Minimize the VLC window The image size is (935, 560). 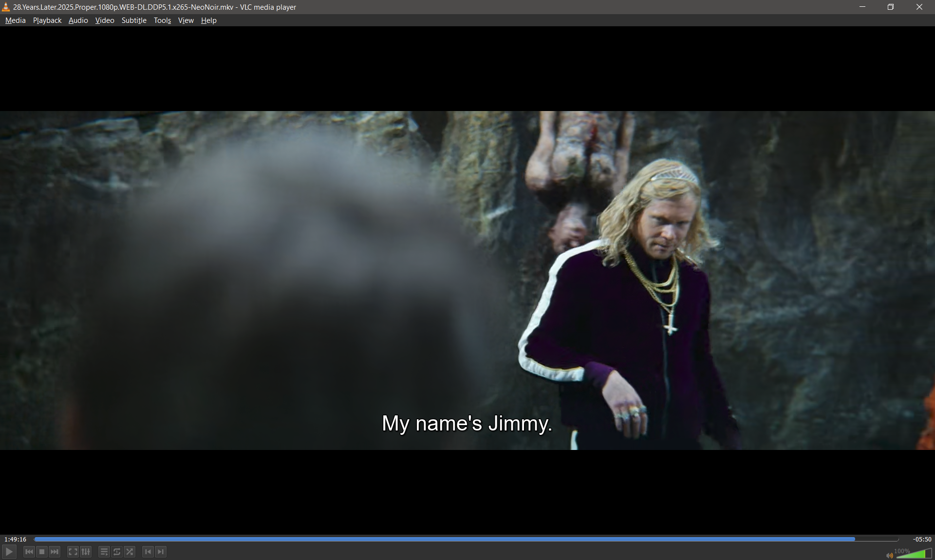click(x=862, y=7)
